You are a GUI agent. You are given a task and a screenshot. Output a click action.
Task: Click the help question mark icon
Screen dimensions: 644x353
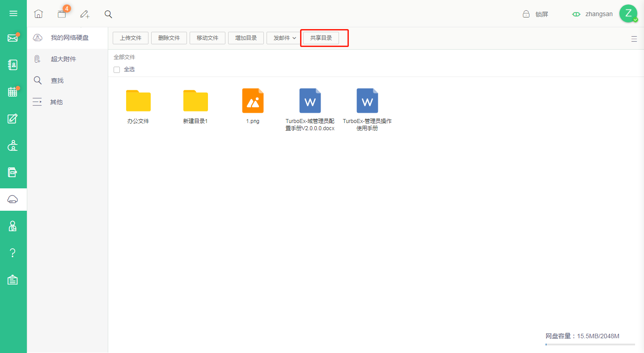13,253
